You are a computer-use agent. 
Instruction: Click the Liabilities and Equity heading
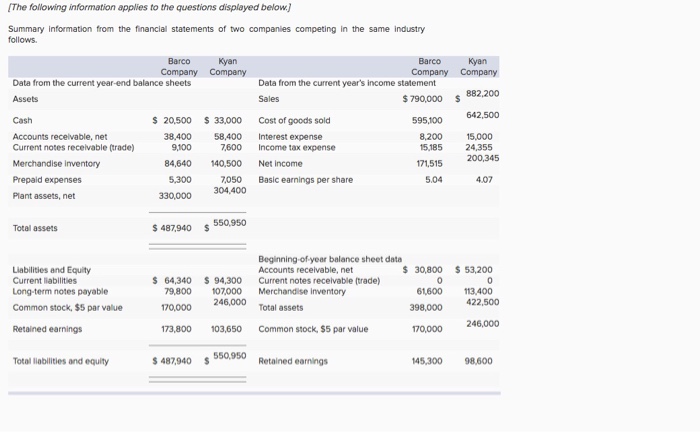[51, 270]
